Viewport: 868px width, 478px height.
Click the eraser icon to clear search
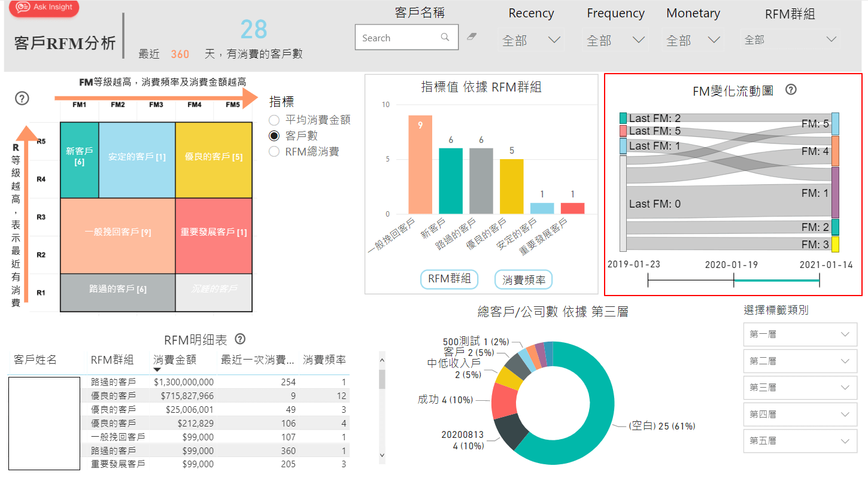(x=471, y=37)
